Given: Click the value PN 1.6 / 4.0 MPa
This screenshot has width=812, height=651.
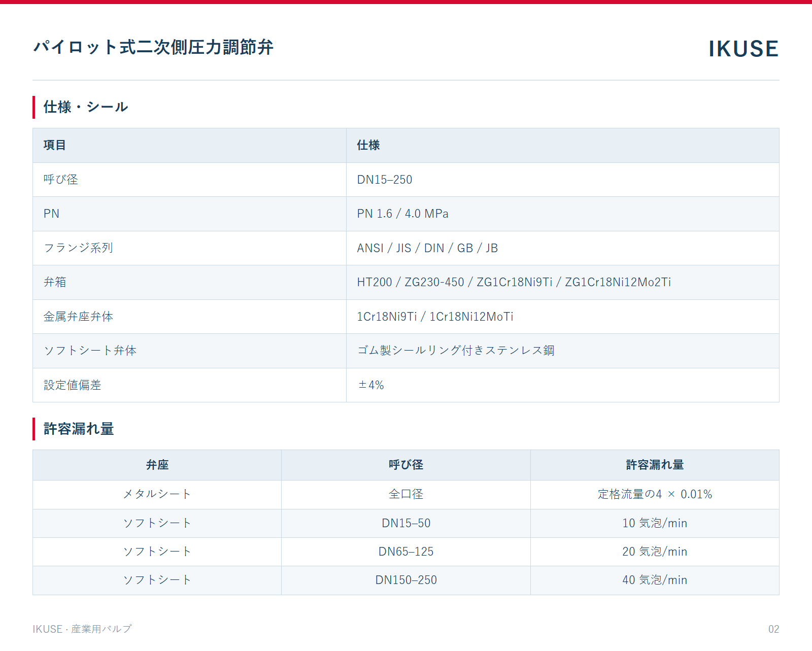Looking at the screenshot, I should [x=403, y=214].
